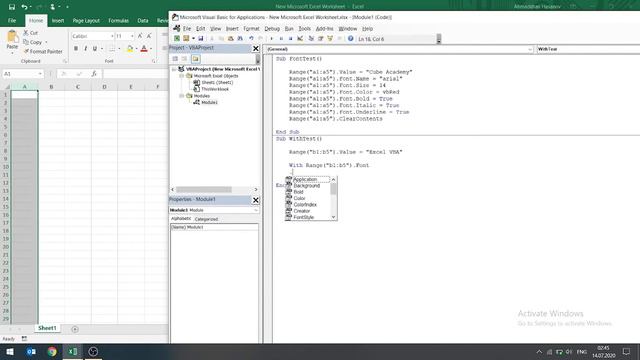Decrease font size in Excel ribbon
The image size is (640, 360).
(x=149, y=36)
